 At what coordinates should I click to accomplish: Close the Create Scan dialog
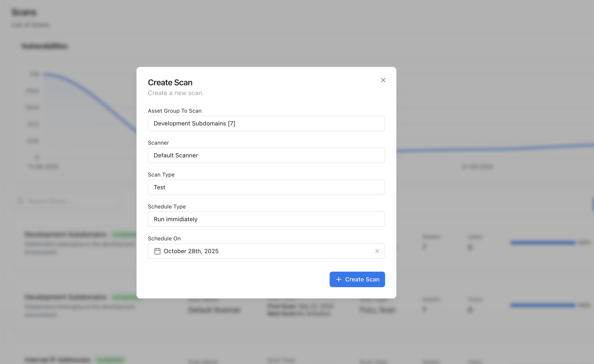click(x=383, y=80)
